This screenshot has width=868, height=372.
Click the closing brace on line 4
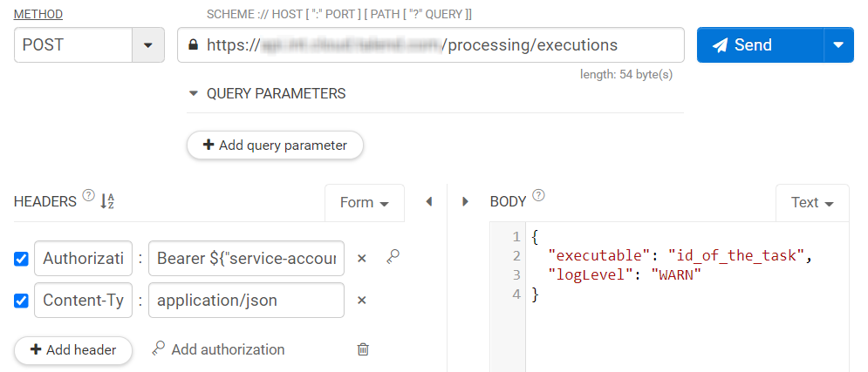pos(535,294)
